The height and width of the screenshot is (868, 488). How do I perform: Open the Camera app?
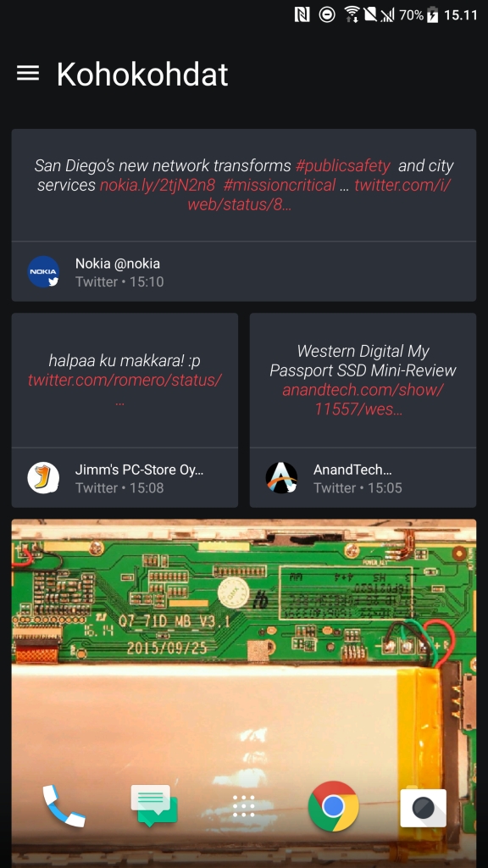pos(424,808)
